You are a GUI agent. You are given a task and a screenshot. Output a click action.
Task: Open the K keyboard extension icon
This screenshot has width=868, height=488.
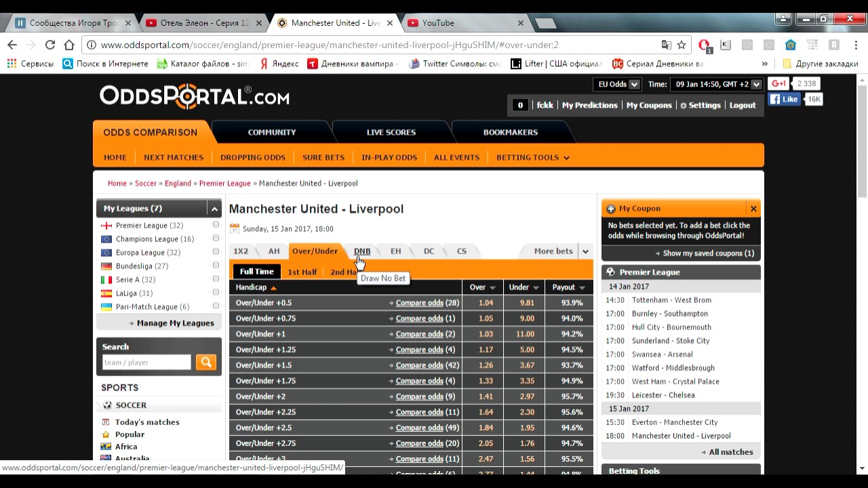click(x=725, y=45)
